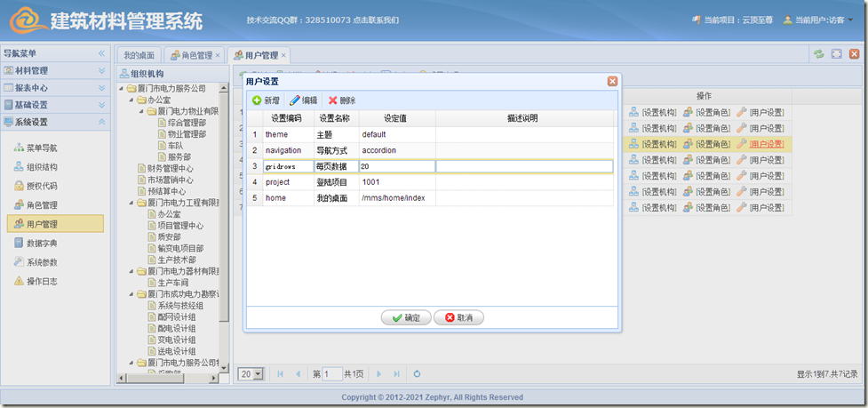
Task: Switch to the 角色管理 tab
Action: pyautogui.click(x=191, y=55)
